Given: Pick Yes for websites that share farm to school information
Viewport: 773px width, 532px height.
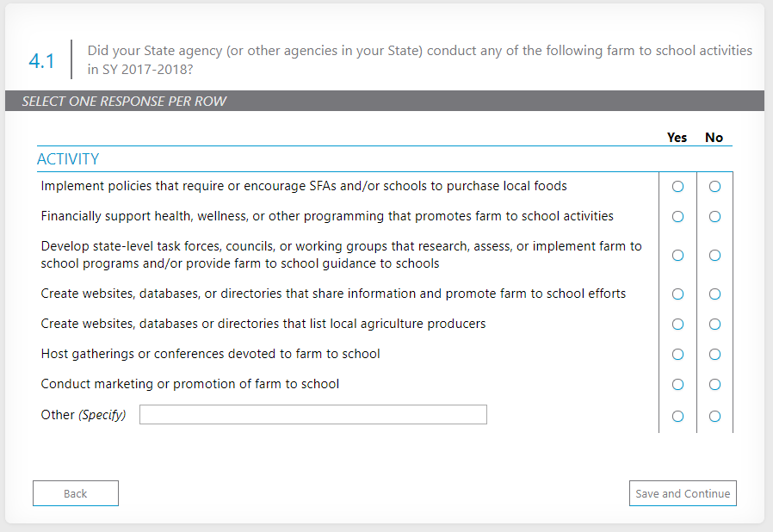Looking at the screenshot, I should pos(677,294).
